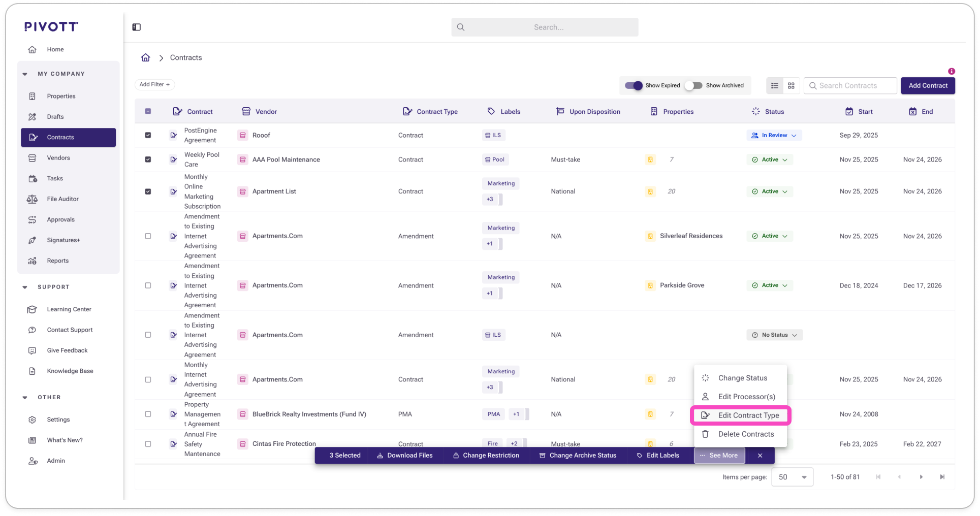Click Change Archive Status in action bar
This screenshot has height=516, width=980.
(x=578, y=456)
